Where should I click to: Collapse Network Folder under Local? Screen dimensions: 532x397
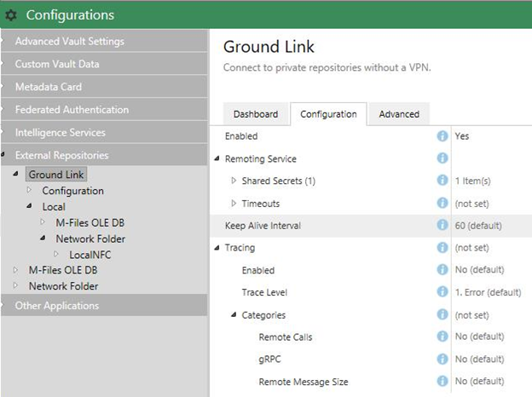point(43,238)
